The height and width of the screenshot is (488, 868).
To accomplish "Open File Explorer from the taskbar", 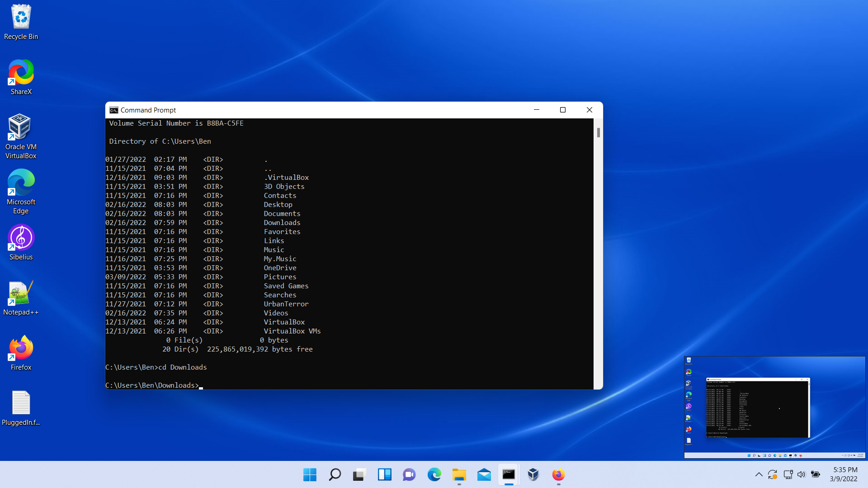I will [x=459, y=474].
